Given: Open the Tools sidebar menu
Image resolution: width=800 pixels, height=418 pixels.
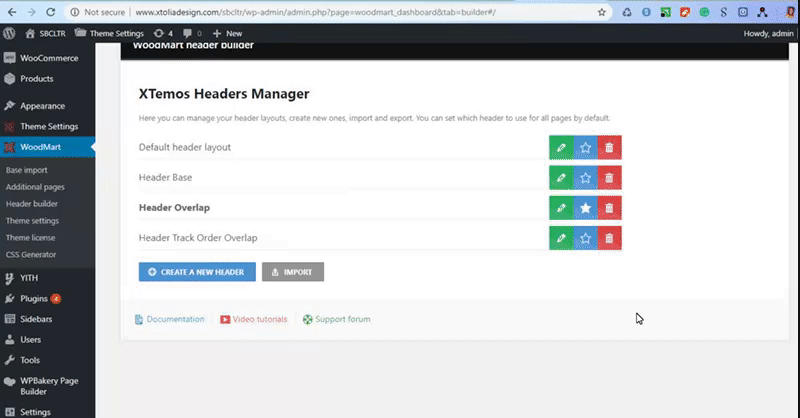Looking at the screenshot, I should [x=47, y=360].
